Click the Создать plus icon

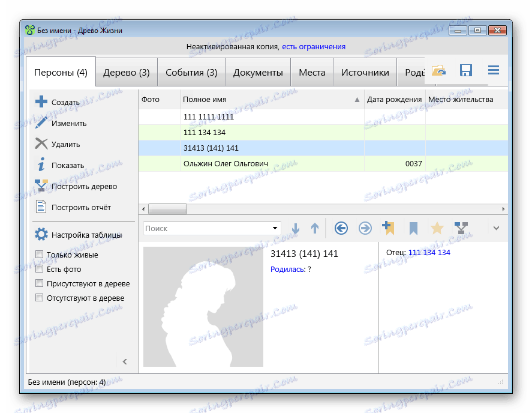click(41, 101)
